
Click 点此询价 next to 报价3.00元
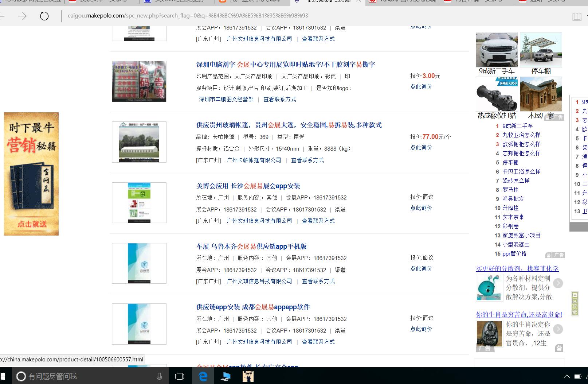421,87
